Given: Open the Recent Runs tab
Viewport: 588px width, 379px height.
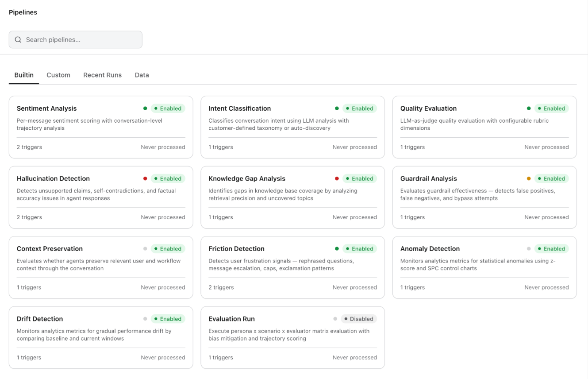Looking at the screenshot, I should click(x=102, y=75).
